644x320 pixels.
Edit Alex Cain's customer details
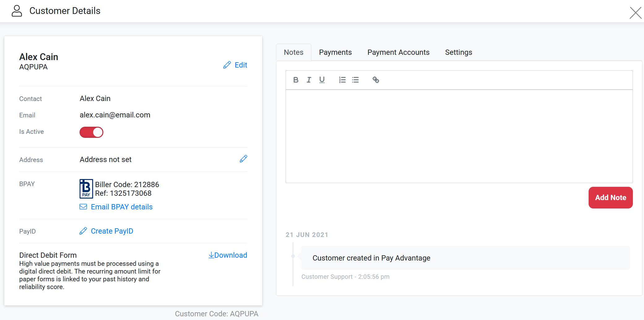[235, 65]
